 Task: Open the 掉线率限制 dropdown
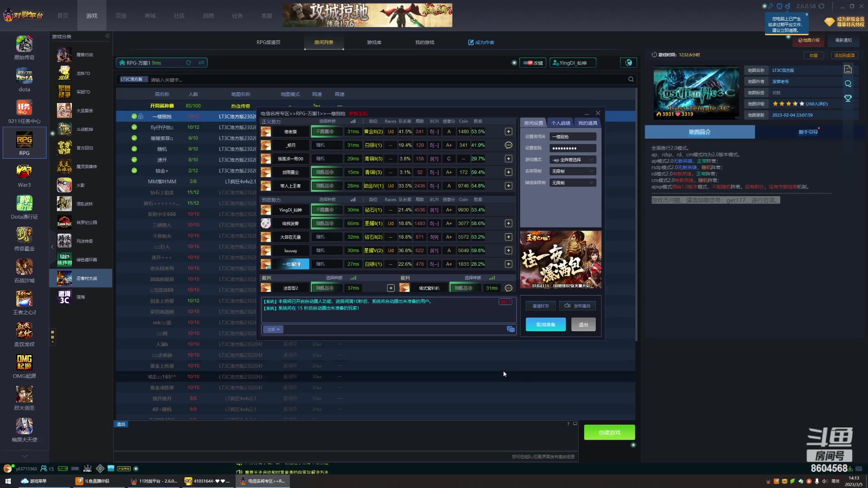[573, 183]
